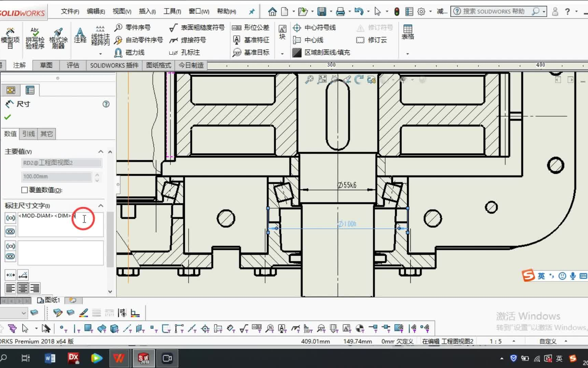Collapse the 主要值 section

[x=101, y=152]
